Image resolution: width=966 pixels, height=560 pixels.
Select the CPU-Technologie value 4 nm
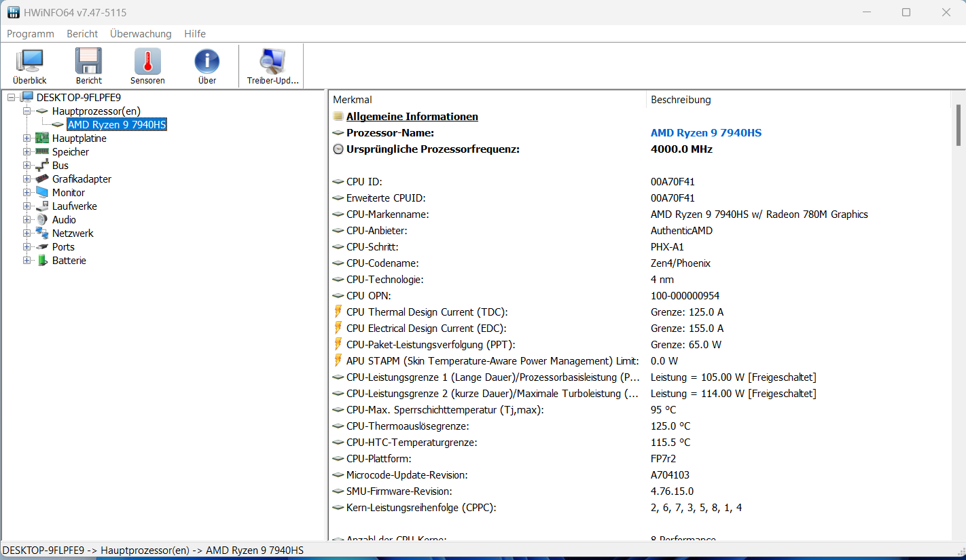click(x=662, y=279)
